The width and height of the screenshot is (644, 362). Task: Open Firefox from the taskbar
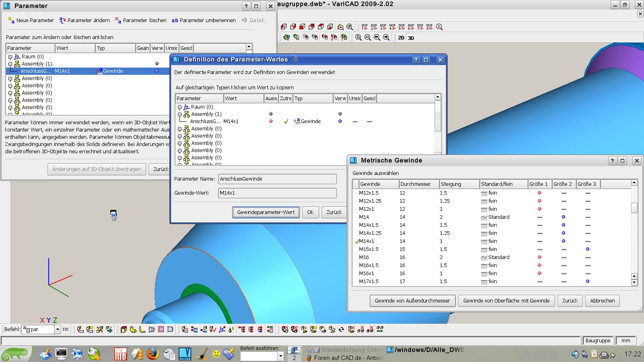[153, 354]
